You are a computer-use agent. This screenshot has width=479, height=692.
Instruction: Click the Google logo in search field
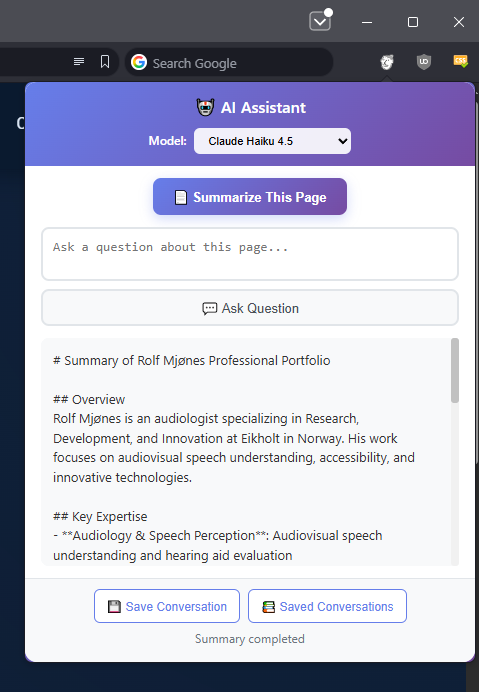(x=139, y=62)
